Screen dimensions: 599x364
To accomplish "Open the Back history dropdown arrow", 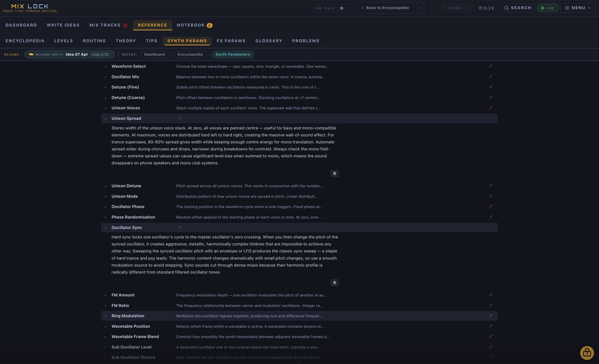I will click(x=420, y=8).
